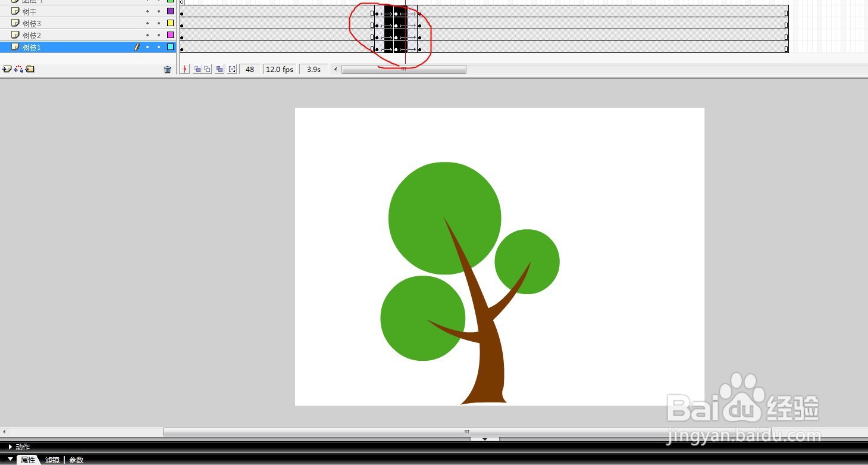Switch to the 参数 tab

pos(76,460)
